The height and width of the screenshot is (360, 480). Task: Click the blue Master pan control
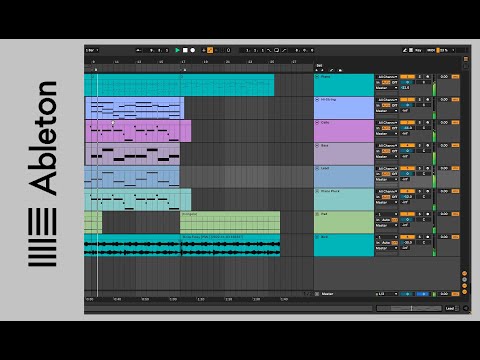point(423,294)
